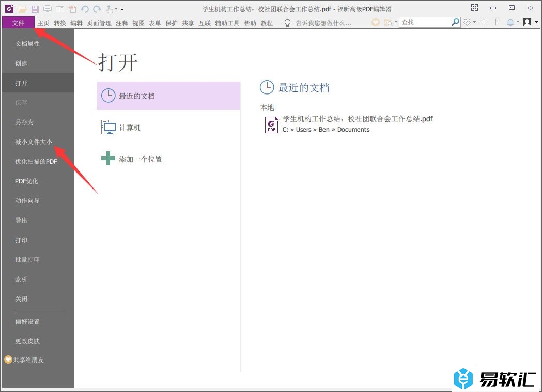Open 更改皮肤 from the sidebar
This screenshot has width=542, height=392.
[x=38, y=341]
